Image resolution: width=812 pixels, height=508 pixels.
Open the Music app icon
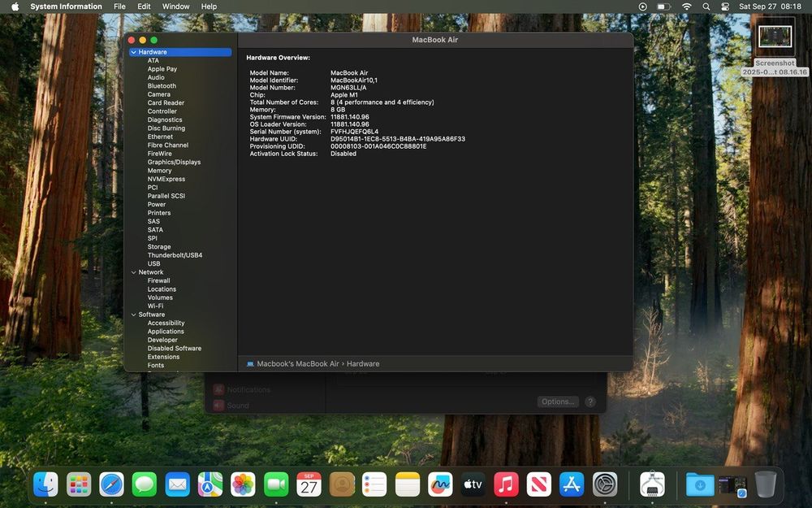pos(506,484)
